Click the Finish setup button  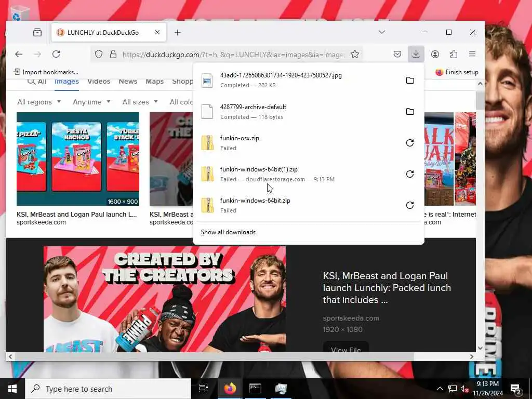pos(457,72)
